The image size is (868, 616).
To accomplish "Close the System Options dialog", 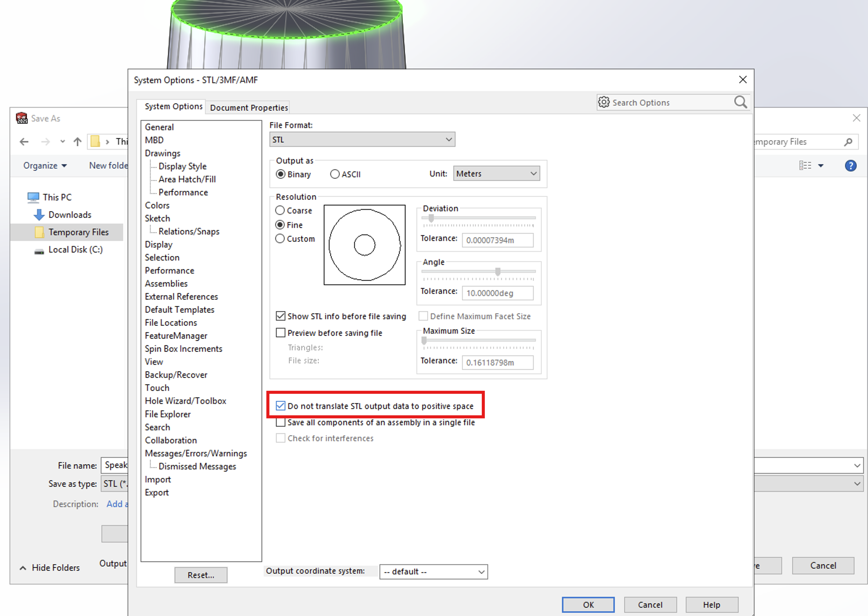I will pos(743,80).
